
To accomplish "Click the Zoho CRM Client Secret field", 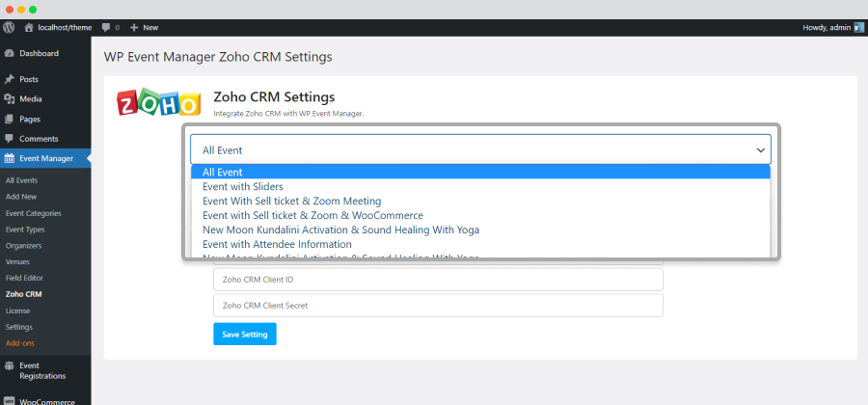I will pos(438,306).
